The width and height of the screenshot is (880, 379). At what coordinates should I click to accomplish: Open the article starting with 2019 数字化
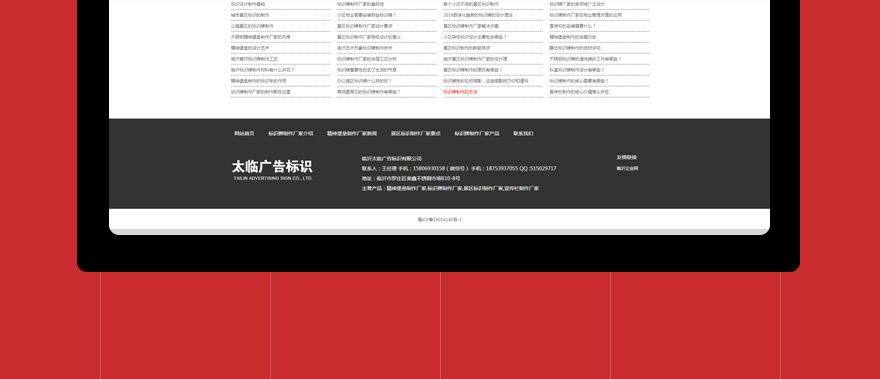pyautogui.click(x=478, y=15)
